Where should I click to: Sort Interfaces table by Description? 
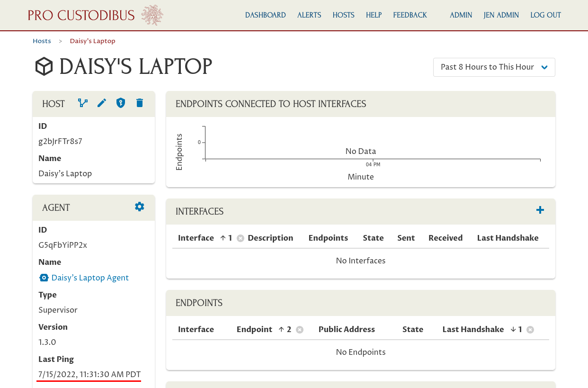click(x=270, y=238)
